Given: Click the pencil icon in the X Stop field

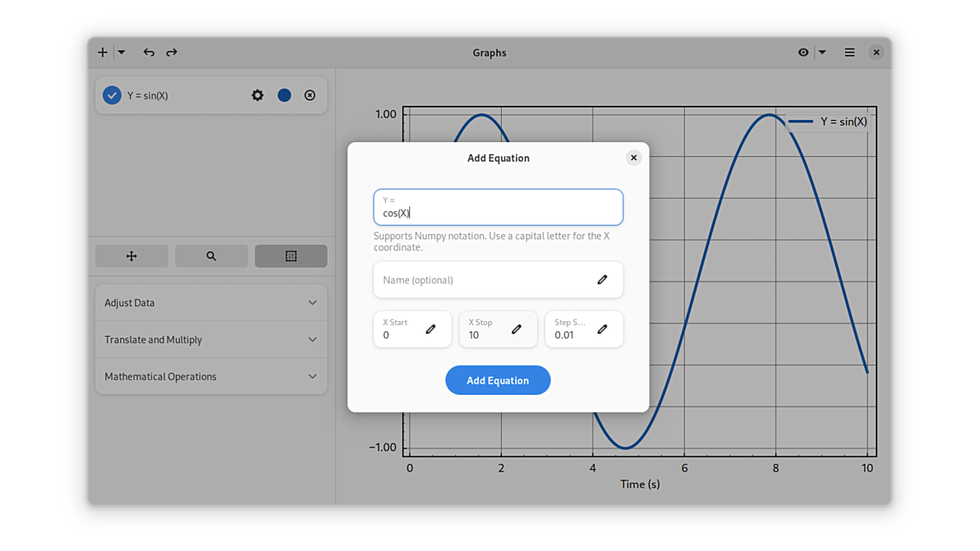Looking at the screenshot, I should tap(517, 330).
